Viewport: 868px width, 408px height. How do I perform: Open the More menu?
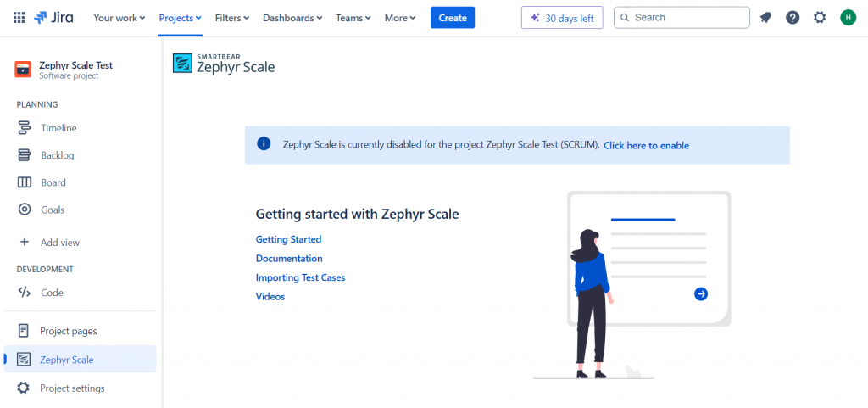click(x=400, y=18)
